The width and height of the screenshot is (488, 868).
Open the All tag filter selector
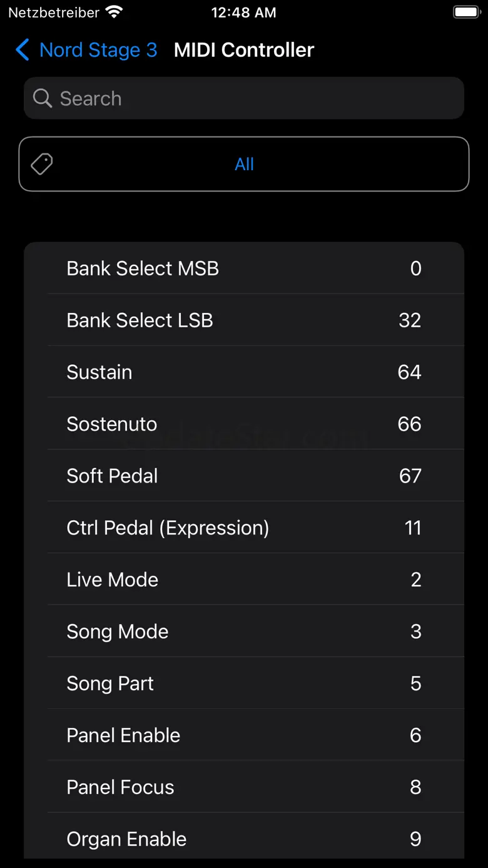click(x=244, y=164)
